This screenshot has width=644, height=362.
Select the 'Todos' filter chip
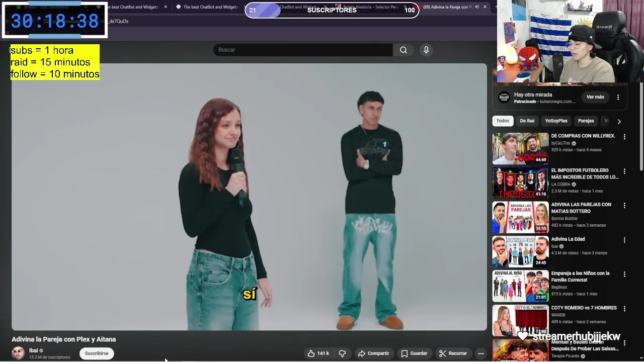pos(503,121)
